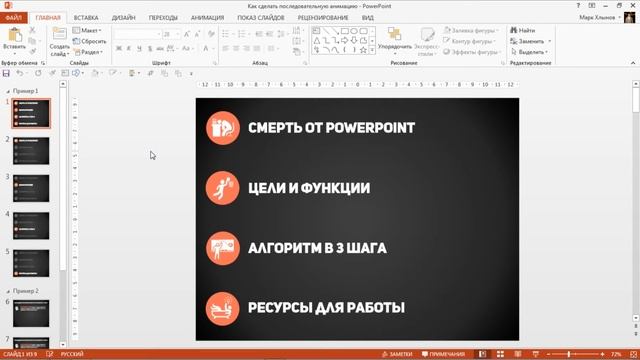Switch to slide sorter view icon
This screenshot has height=360, width=640.
click(x=500, y=354)
